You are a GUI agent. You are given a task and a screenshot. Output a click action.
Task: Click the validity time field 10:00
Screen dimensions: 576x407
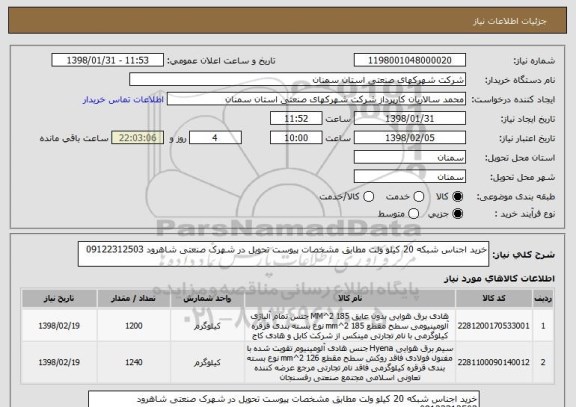point(296,138)
